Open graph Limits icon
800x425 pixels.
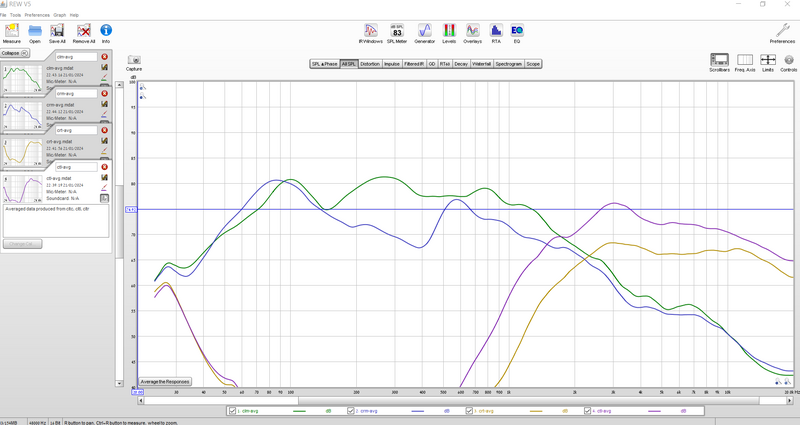[768, 60]
